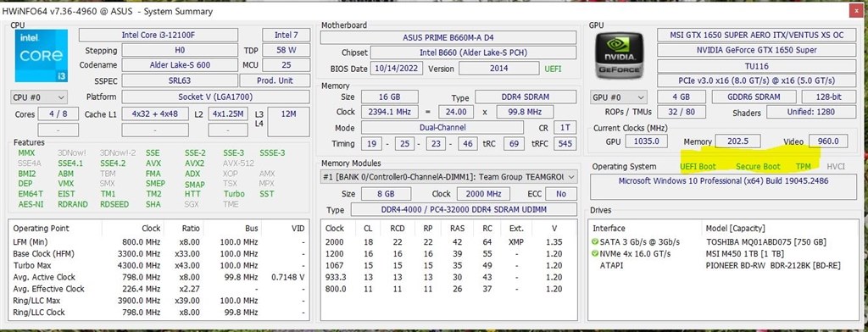Click the Intel B660 chipset field

point(473,53)
